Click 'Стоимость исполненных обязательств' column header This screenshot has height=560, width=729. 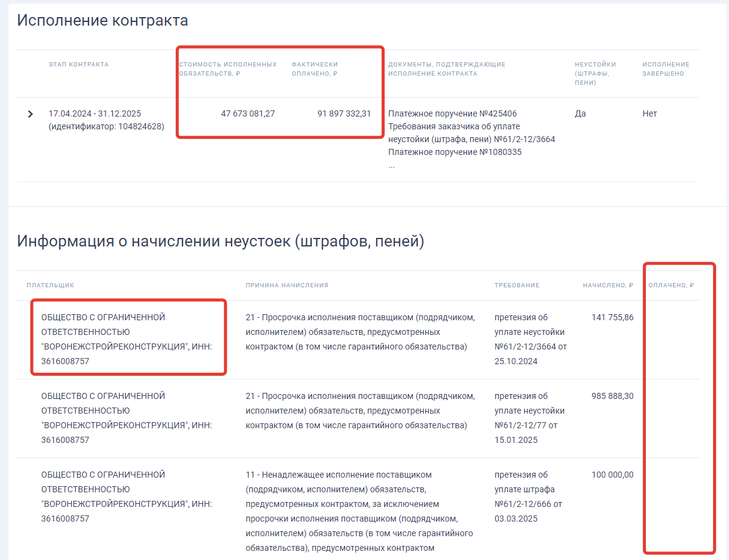tap(228, 69)
